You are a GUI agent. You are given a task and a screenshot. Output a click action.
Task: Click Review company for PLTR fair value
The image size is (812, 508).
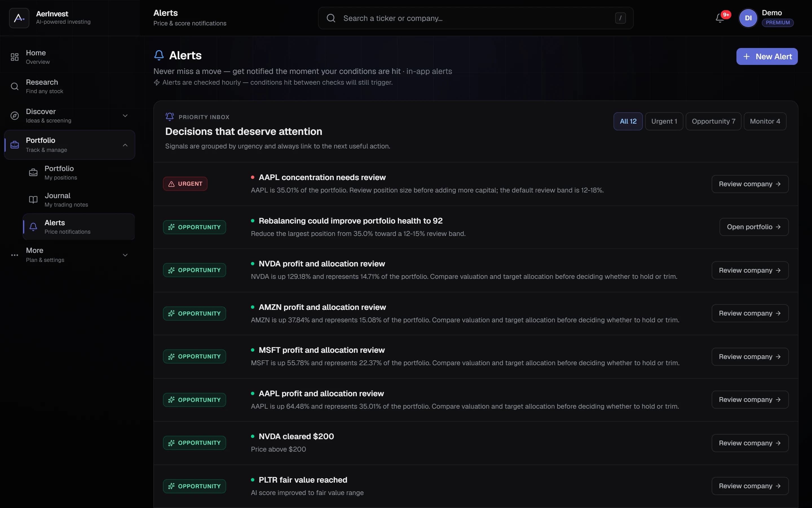(x=750, y=486)
